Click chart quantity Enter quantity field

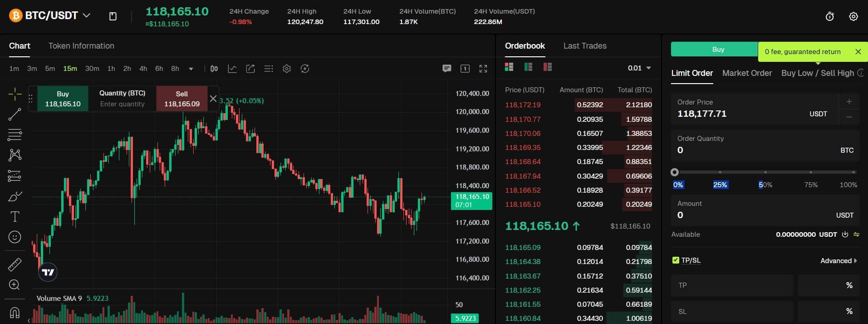123,104
